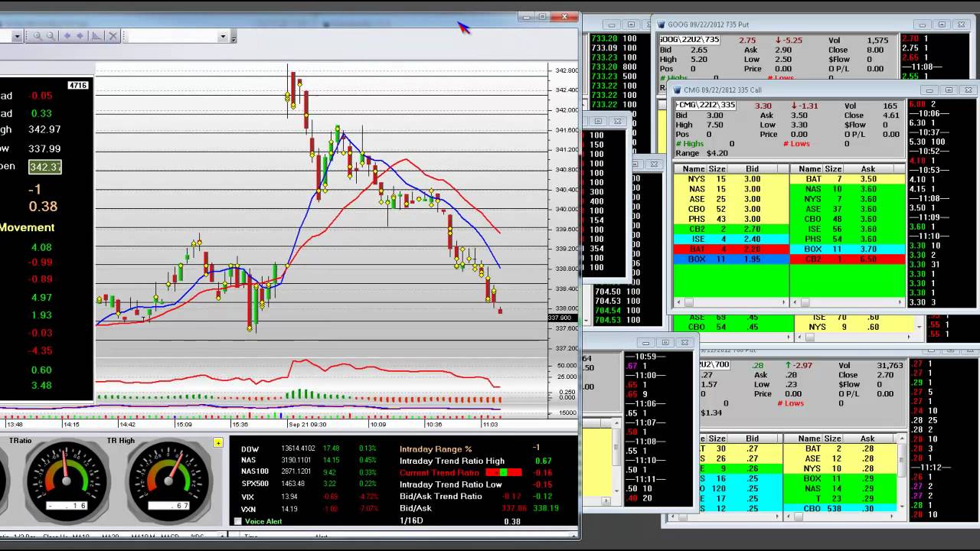Click the GOOG 735 Put window title icon
The height and width of the screenshot is (551, 980).
point(661,24)
